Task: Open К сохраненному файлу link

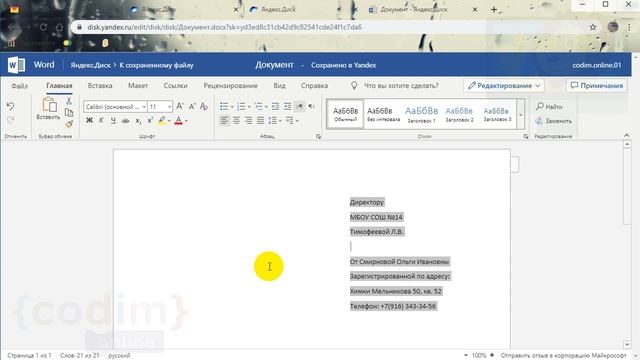Action: coord(156,65)
